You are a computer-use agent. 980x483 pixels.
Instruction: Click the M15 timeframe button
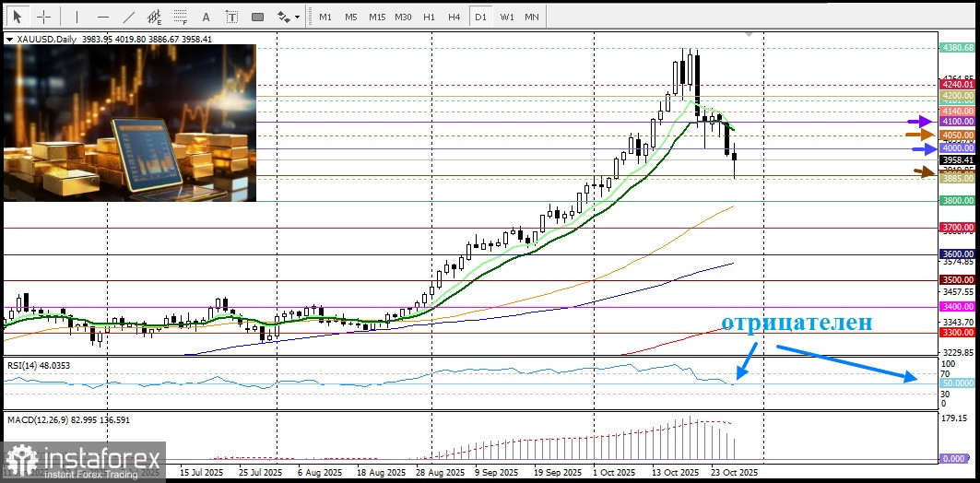377,17
